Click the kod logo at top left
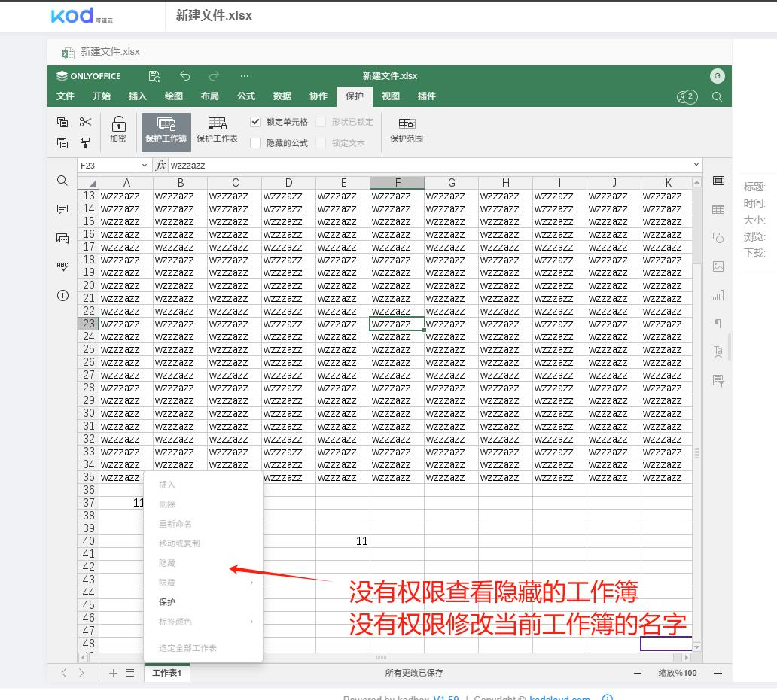The width and height of the screenshot is (777, 700). coord(82,16)
